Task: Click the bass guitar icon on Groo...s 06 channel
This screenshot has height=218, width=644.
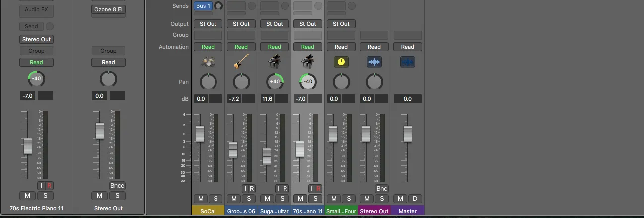Action: (x=241, y=62)
